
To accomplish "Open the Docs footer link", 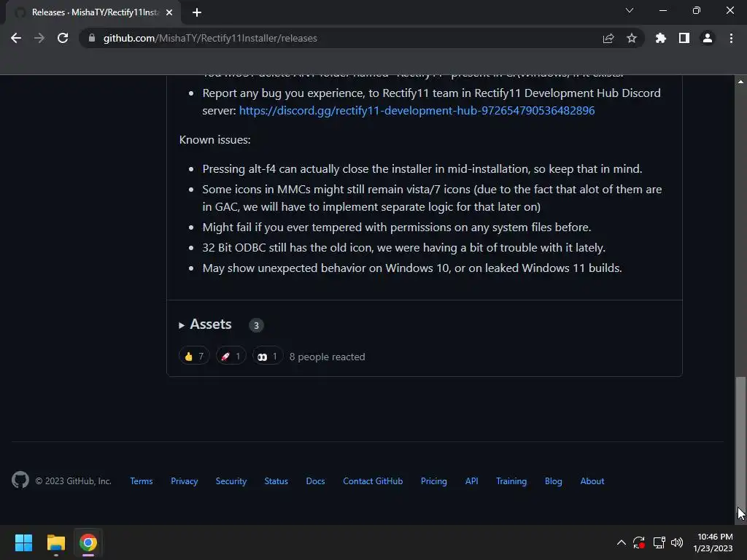I will pyautogui.click(x=315, y=481).
